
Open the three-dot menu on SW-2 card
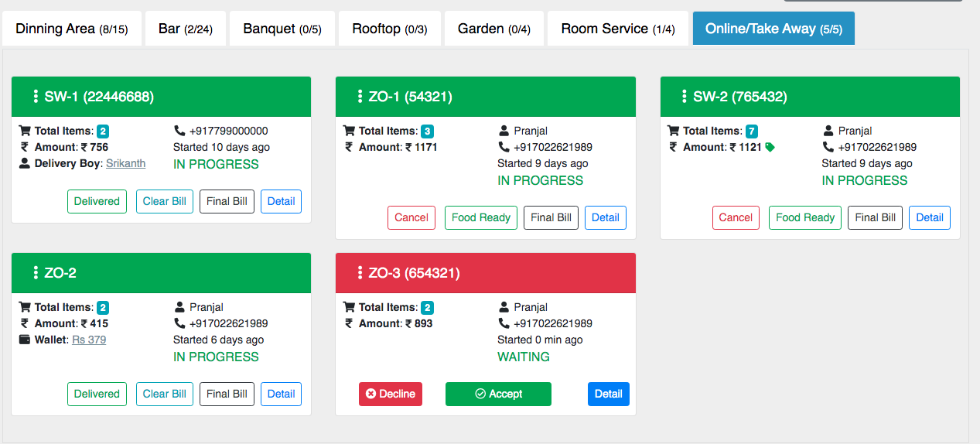click(684, 97)
